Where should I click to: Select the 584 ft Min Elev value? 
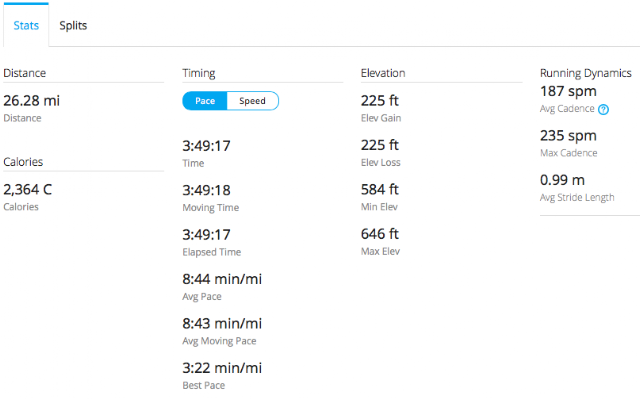(x=380, y=189)
